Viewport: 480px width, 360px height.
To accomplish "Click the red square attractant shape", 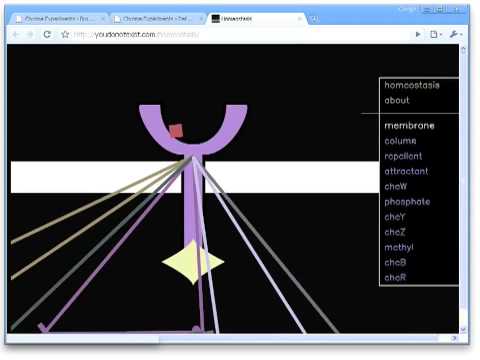I will pos(176,131).
